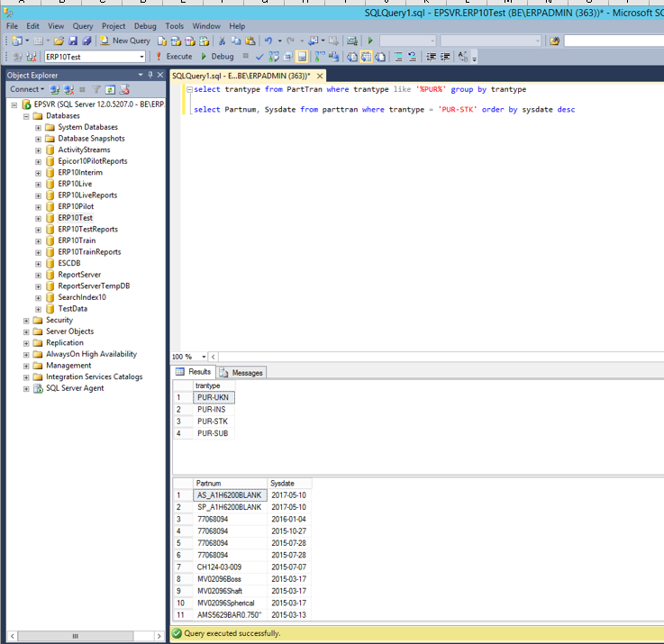Refresh the Object Explorer tree
664x644 pixels.
click(110, 90)
